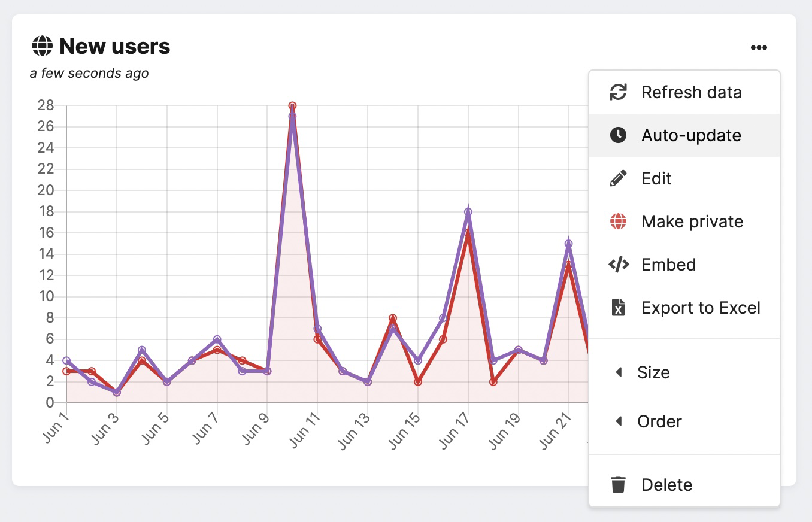Click the pencil icon next to Edit
The width and height of the screenshot is (812, 522).
[x=617, y=178]
